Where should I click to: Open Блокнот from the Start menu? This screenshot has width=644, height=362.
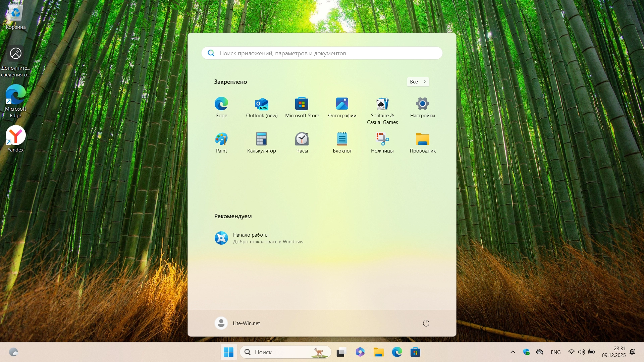point(342,142)
